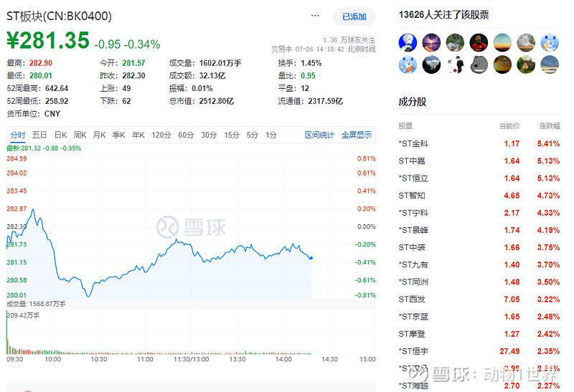Open the 全屏显示 fullscreen link
574x392 pixels.
(x=357, y=135)
